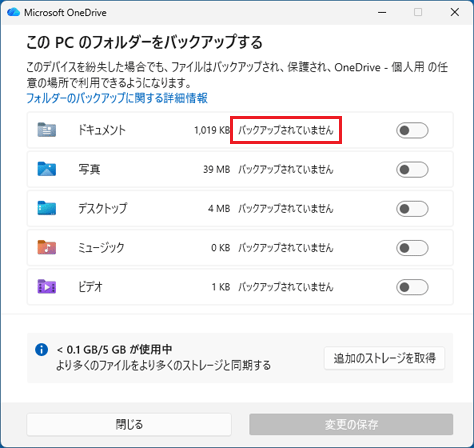Click the ビデオ folder icon
The width and height of the screenshot is (474, 448).
pyautogui.click(x=47, y=286)
